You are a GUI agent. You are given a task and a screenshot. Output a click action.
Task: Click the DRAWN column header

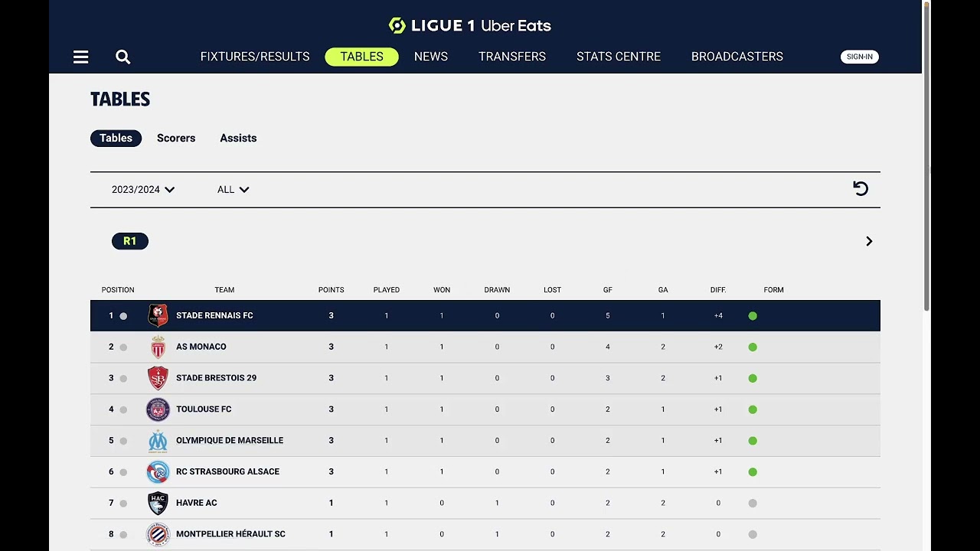click(x=497, y=290)
